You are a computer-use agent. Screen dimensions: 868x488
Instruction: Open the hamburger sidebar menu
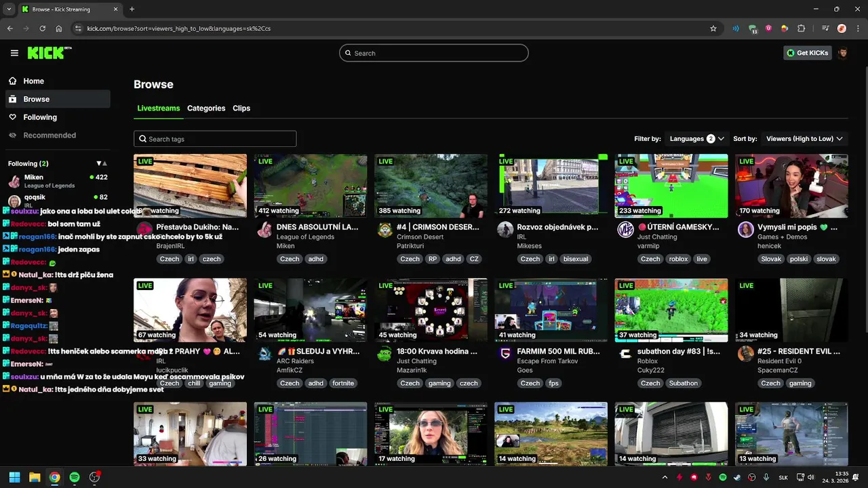pos(14,53)
